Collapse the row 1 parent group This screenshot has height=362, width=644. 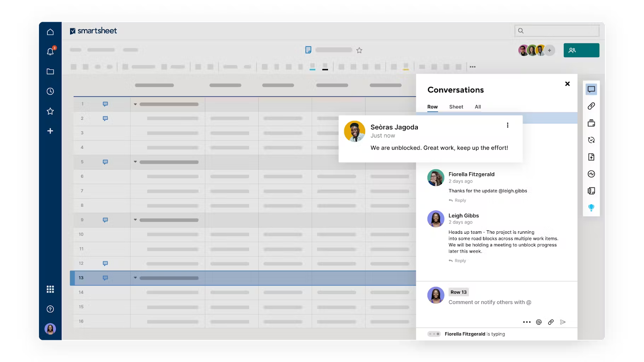click(135, 104)
